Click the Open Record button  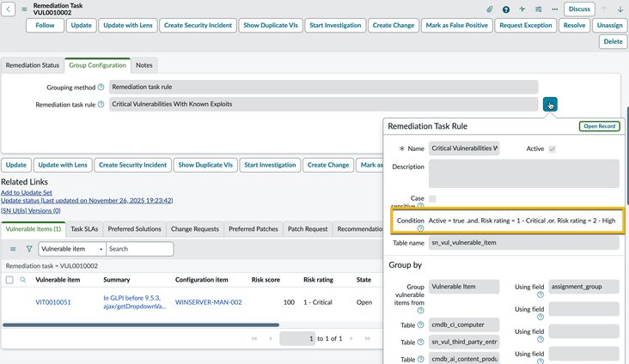pos(599,126)
